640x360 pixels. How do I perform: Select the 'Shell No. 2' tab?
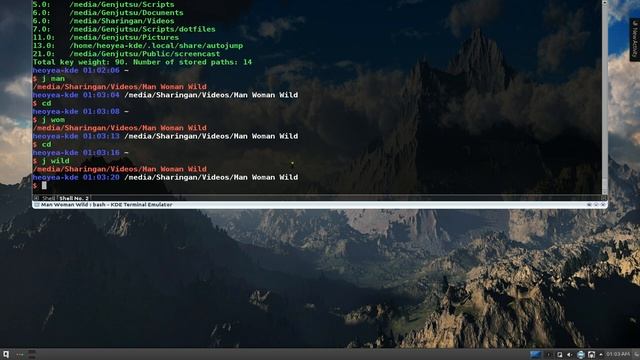73,198
